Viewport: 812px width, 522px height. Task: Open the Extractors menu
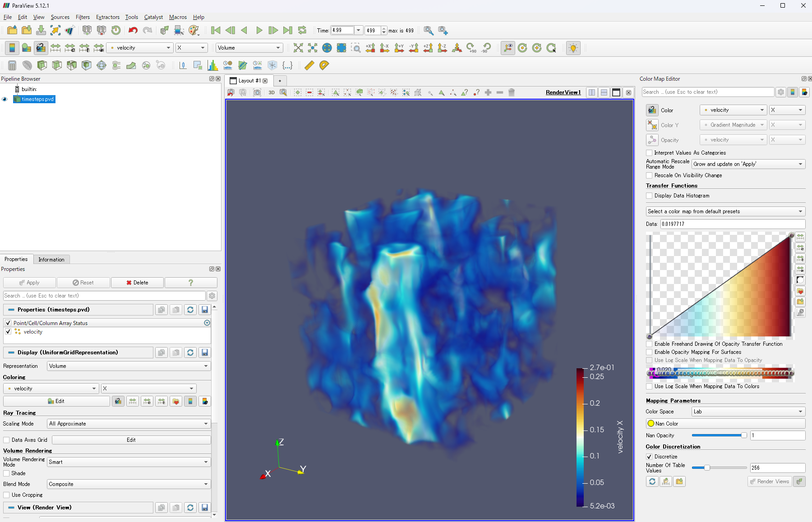pyautogui.click(x=108, y=17)
